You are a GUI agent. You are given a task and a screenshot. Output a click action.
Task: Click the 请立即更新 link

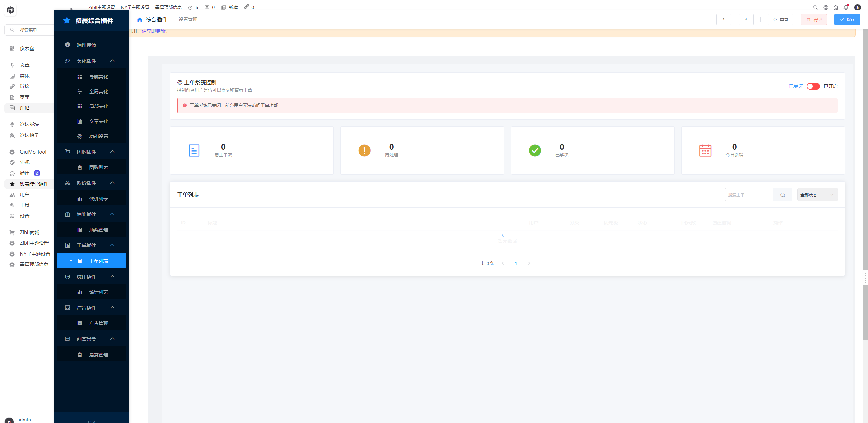click(153, 31)
